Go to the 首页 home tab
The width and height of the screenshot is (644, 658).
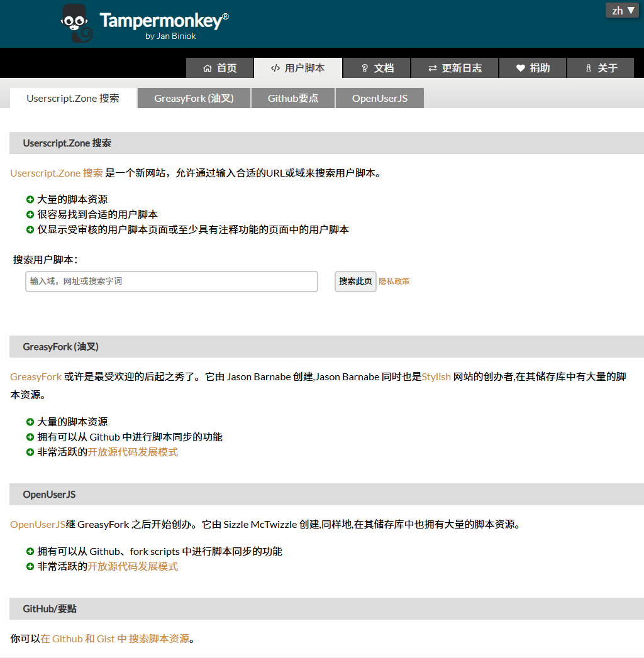219,68
